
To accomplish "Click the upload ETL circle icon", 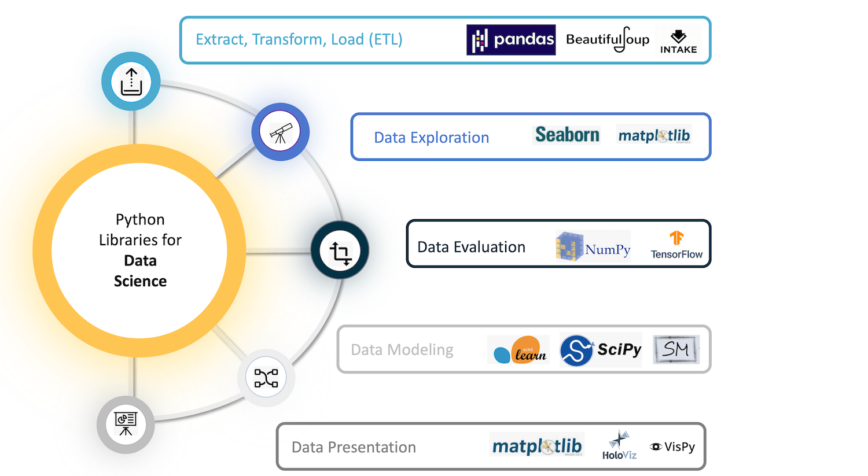I will pos(131,82).
